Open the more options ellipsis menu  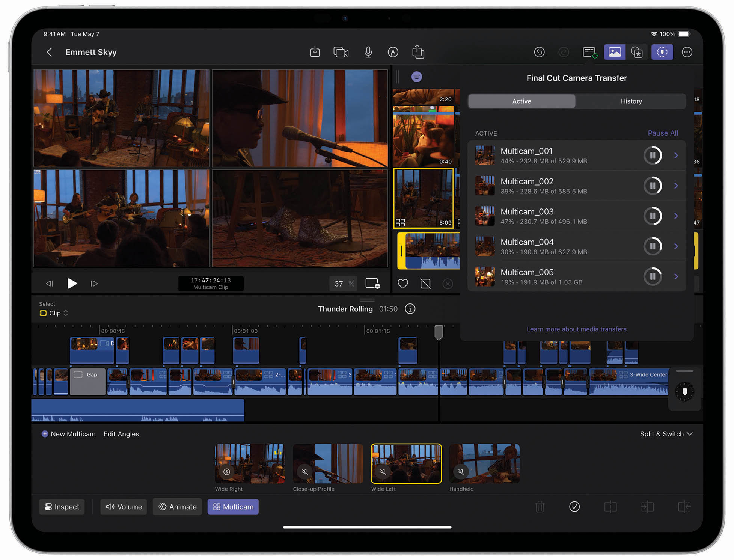[687, 52]
